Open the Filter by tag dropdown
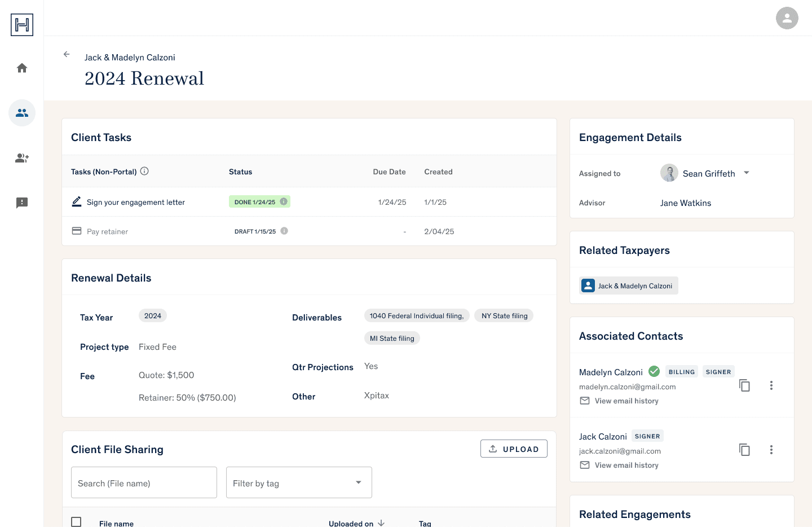The width and height of the screenshot is (812, 527). click(299, 482)
